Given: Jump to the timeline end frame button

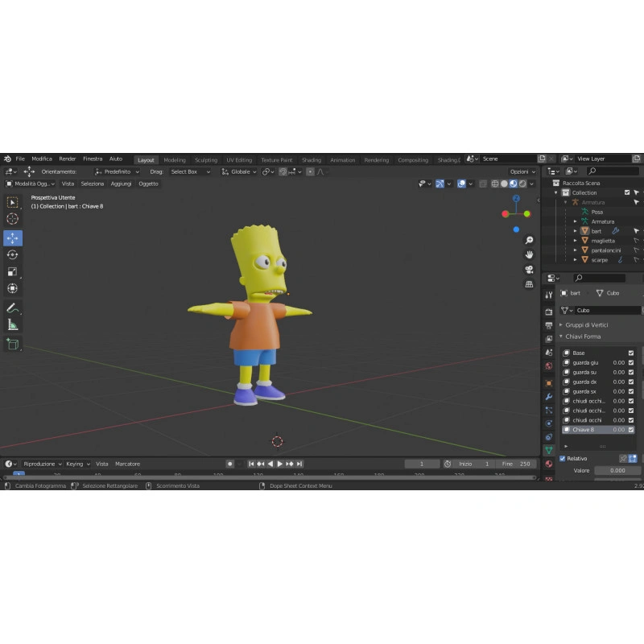Looking at the screenshot, I should coord(299,464).
